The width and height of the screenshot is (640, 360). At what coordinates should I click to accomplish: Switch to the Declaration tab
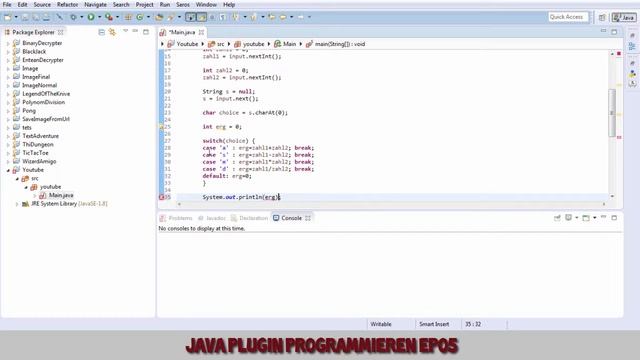click(x=249, y=218)
